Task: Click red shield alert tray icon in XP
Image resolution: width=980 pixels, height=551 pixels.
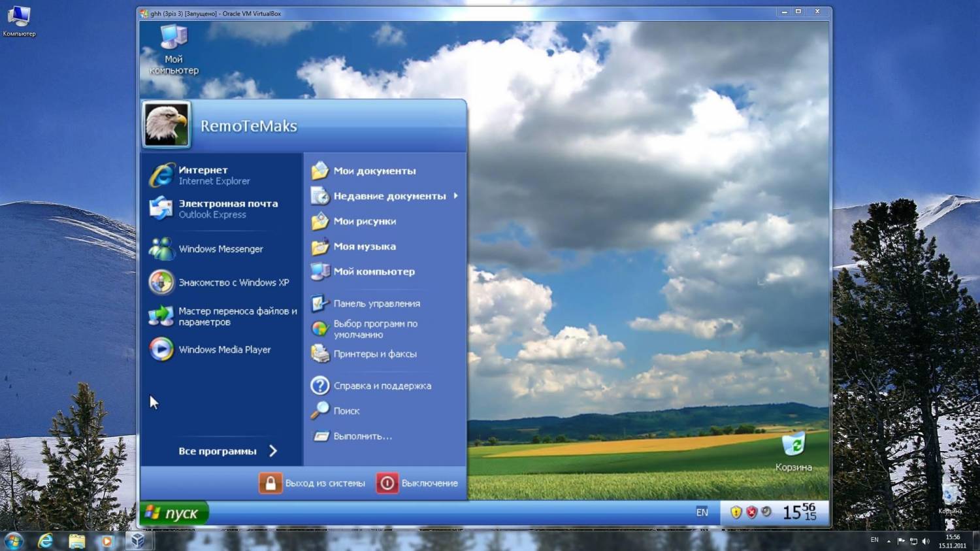Action: (751, 512)
